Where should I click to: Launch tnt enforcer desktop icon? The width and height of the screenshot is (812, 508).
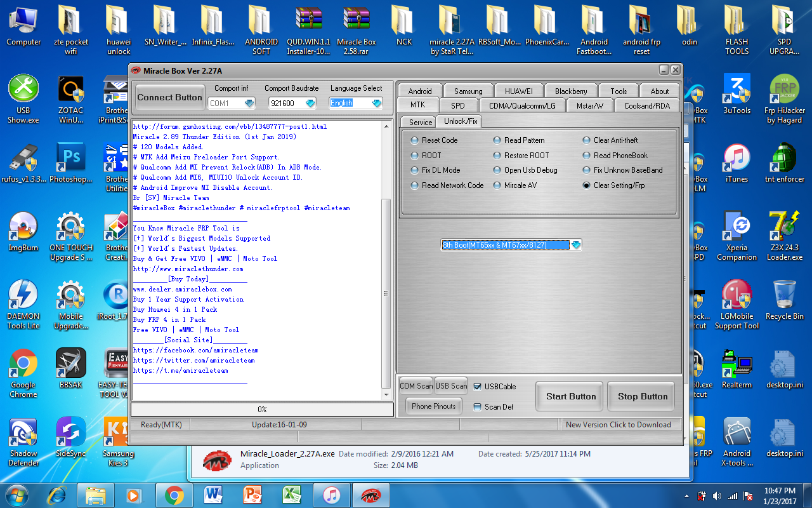785,163
